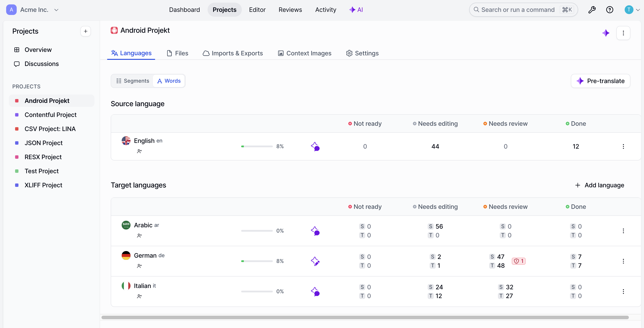Image resolution: width=644 pixels, height=328 pixels.
Task: Click the German flag icon
Action: 126,255
